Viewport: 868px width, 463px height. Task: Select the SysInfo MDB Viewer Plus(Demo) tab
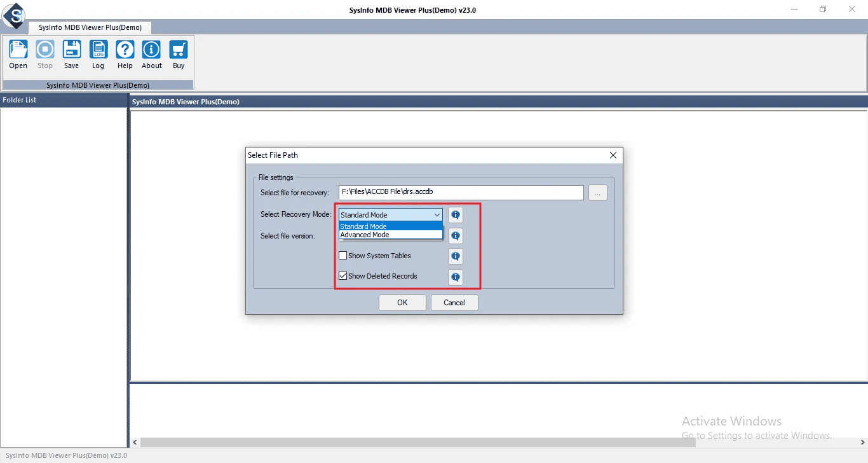tap(90, 27)
